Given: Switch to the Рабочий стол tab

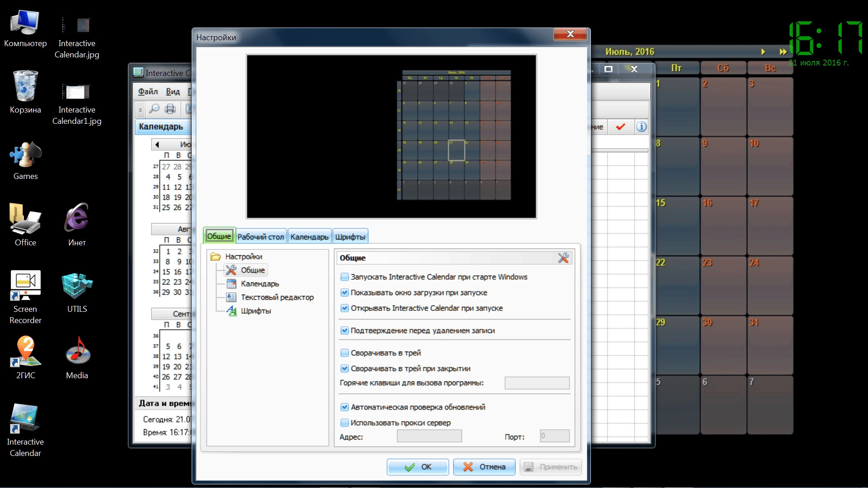Looking at the screenshot, I should click(261, 237).
